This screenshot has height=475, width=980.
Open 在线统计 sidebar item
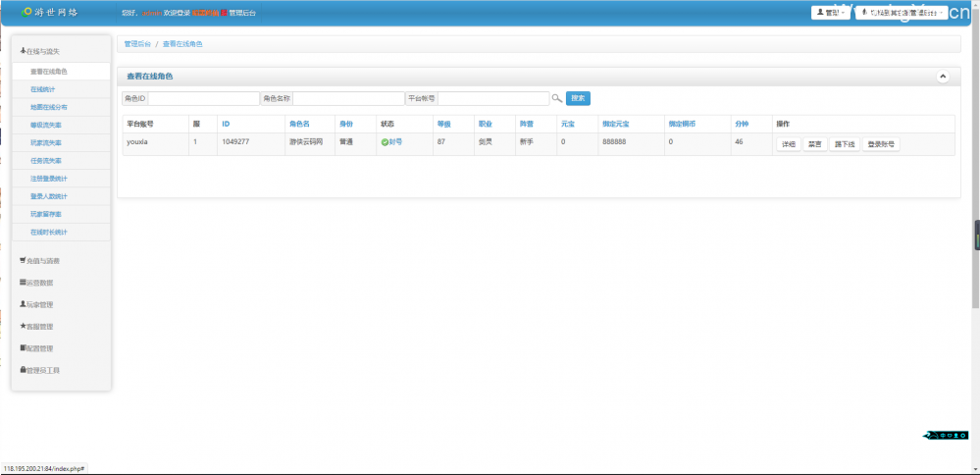[x=61, y=89]
